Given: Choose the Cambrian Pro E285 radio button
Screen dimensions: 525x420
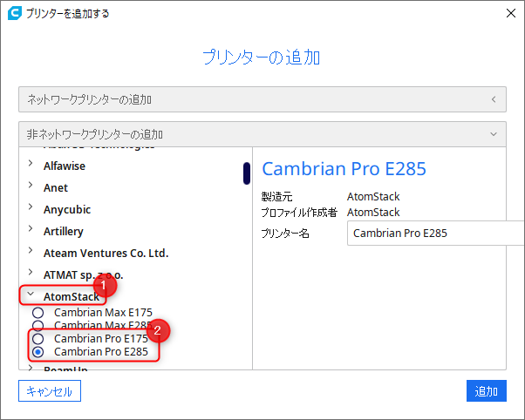Looking at the screenshot, I should (x=37, y=352).
